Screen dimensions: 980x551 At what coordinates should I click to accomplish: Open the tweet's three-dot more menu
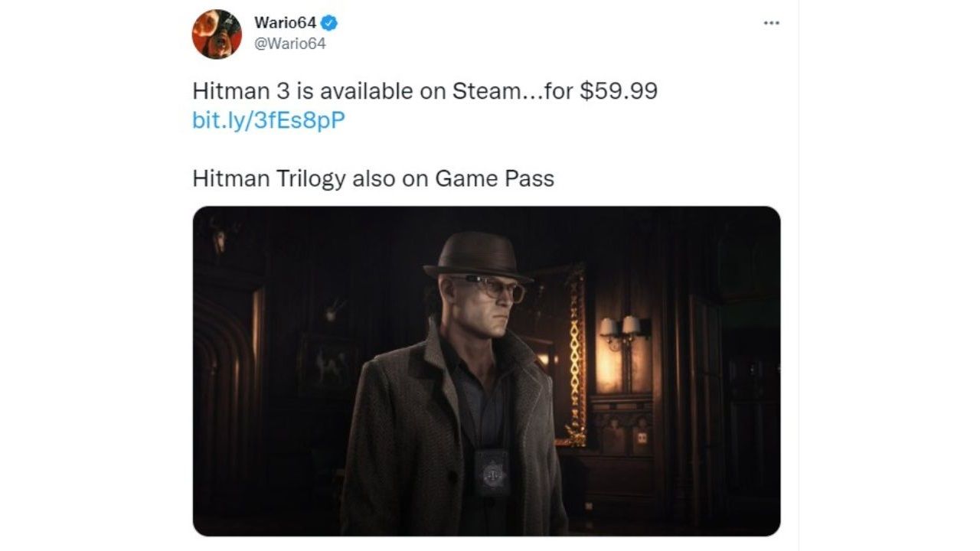pyautogui.click(x=771, y=23)
